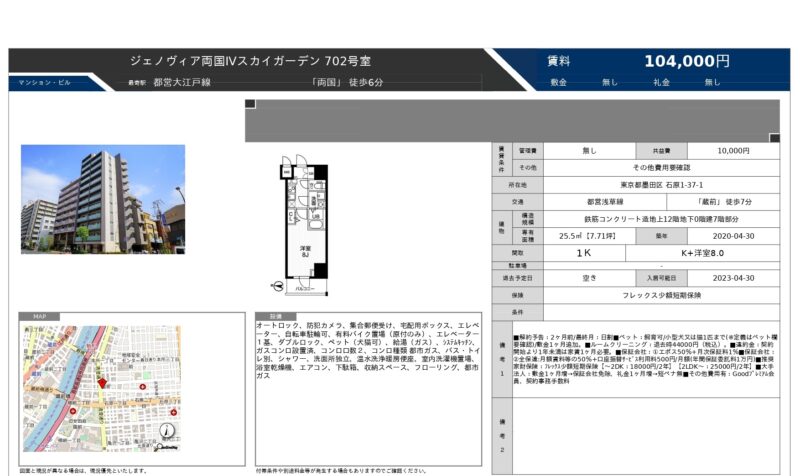This screenshot has height=476, width=800.
Task: Click the 築年 header cell
Action: click(x=661, y=236)
